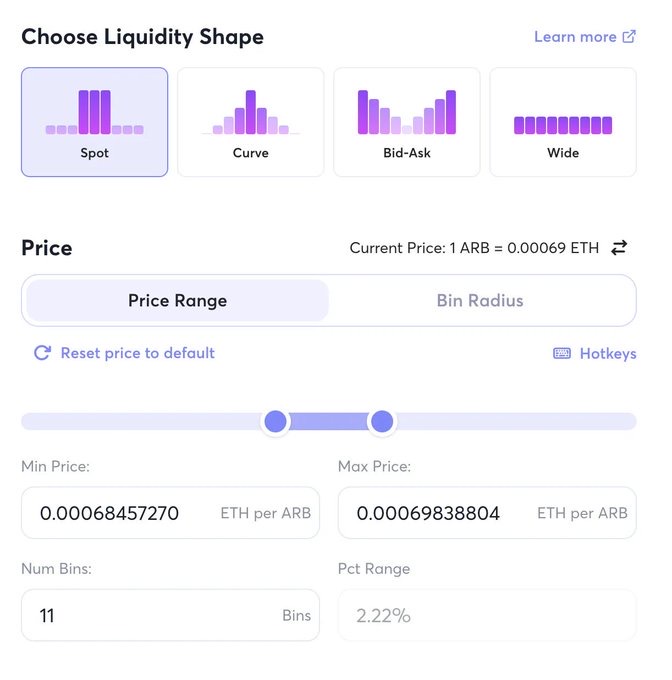Click the left min price slider handle
Viewport: 672px width, 680px height.
pos(276,421)
